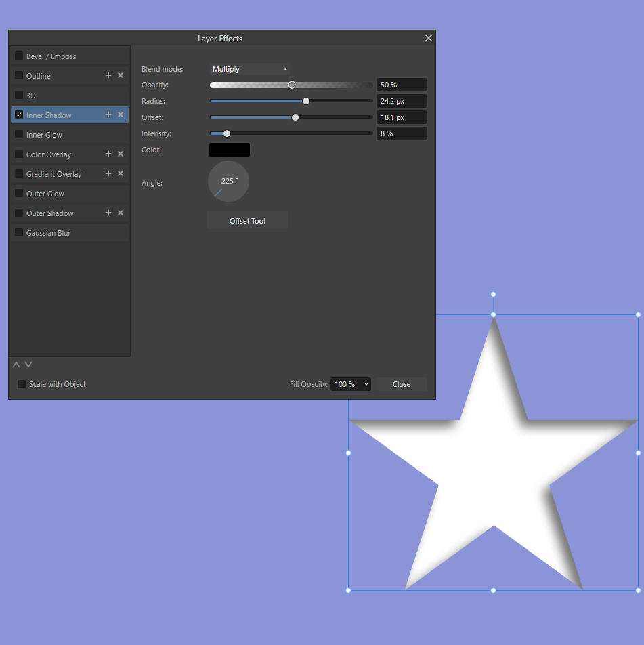Open the Blend mode Multiply dropdown
Screen dimensions: 644x645
250,68
